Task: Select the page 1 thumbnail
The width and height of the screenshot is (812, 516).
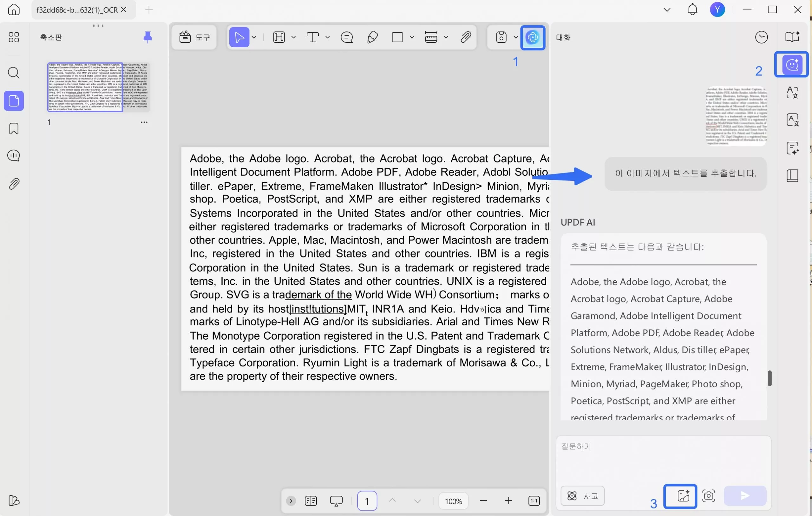Action: pos(98,87)
